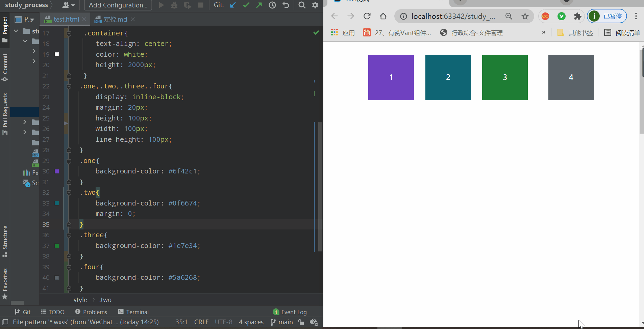The width and height of the screenshot is (644, 329).
Task: Go back in the Chrome browser
Action: point(335,16)
